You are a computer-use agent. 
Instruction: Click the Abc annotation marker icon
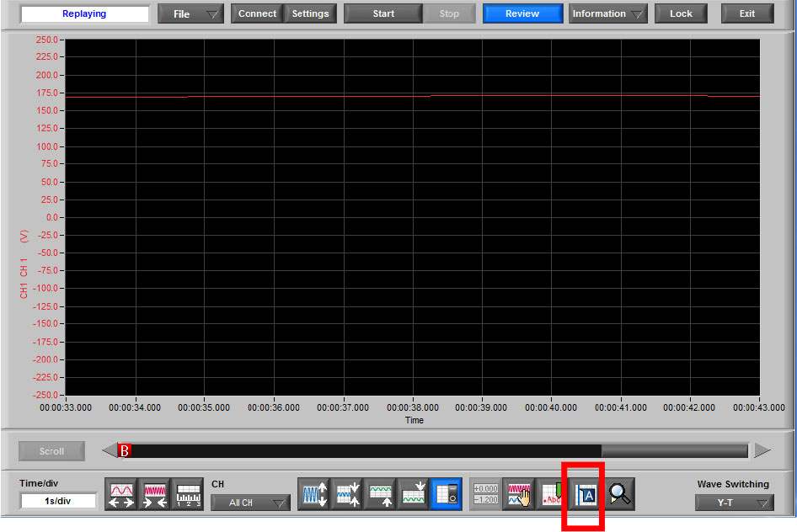click(x=551, y=494)
